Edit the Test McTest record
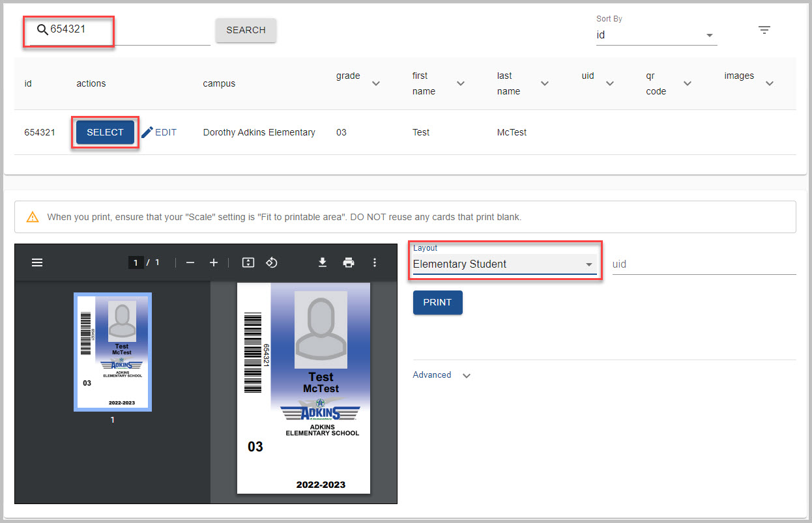 click(159, 132)
